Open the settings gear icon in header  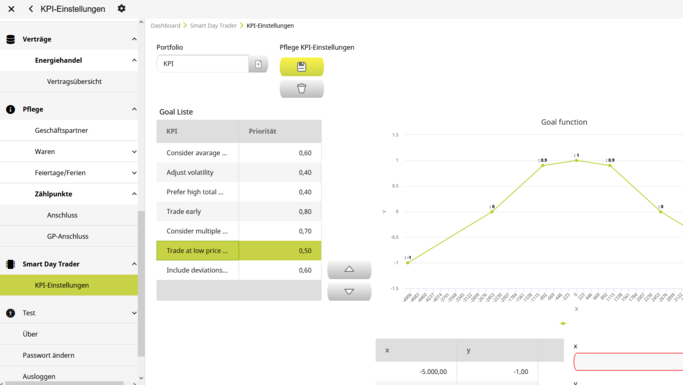pyautogui.click(x=122, y=8)
